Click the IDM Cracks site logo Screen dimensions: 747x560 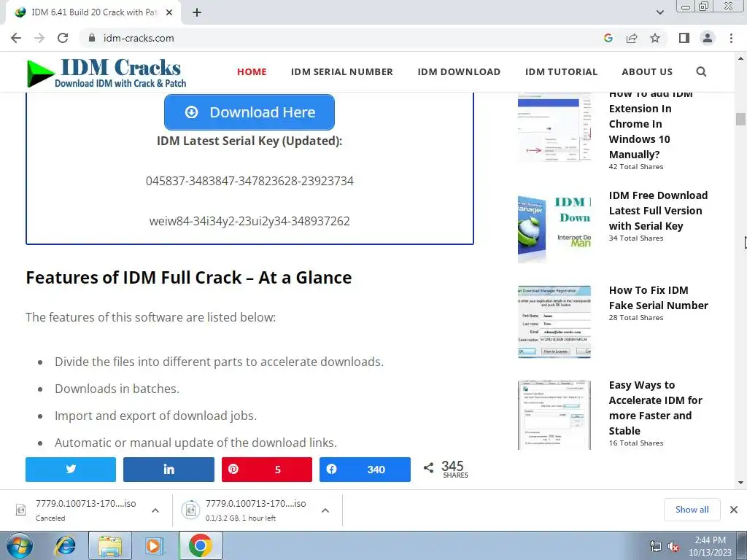[x=107, y=72]
